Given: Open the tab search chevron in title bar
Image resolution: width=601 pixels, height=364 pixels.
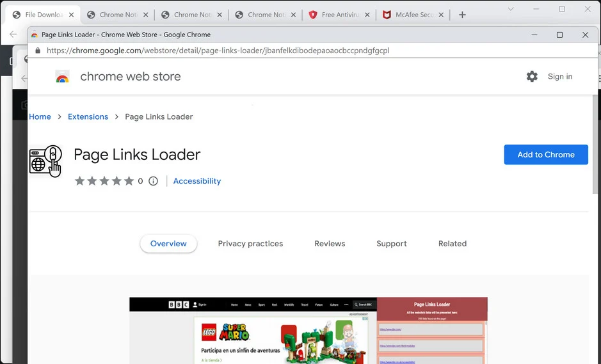Looking at the screenshot, I should click(511, 9).
